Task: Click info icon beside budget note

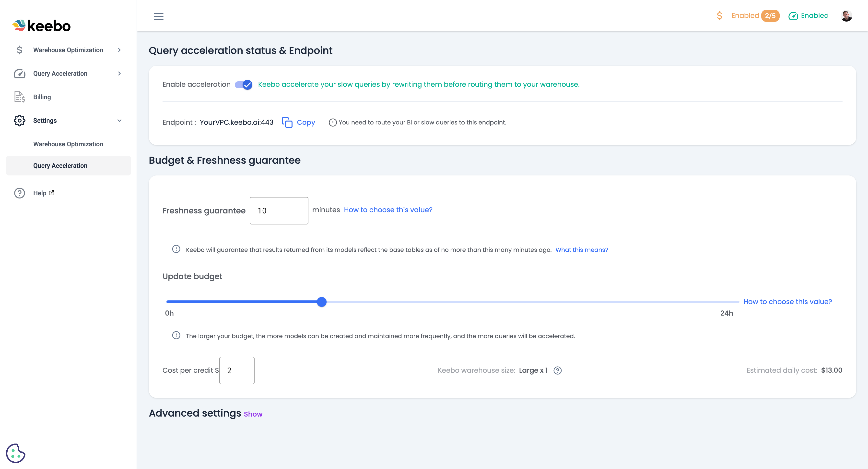Action: (x=176, y=335)
